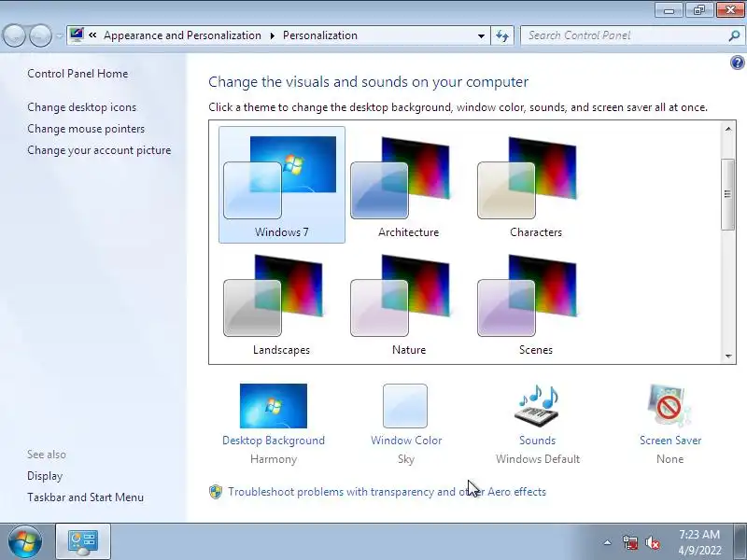Choose the Characters theme
The image size is (747, 560).
tap(535, 185)
